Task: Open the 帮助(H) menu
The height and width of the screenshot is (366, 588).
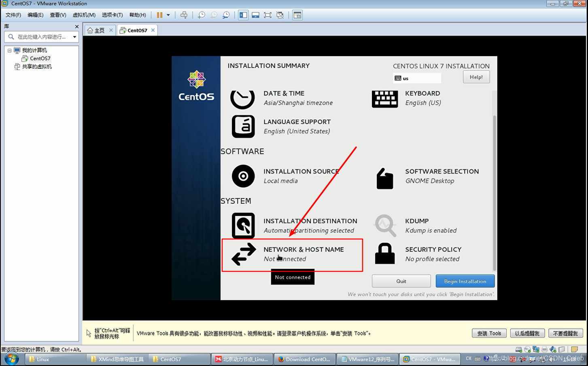Action: point(138,15)
